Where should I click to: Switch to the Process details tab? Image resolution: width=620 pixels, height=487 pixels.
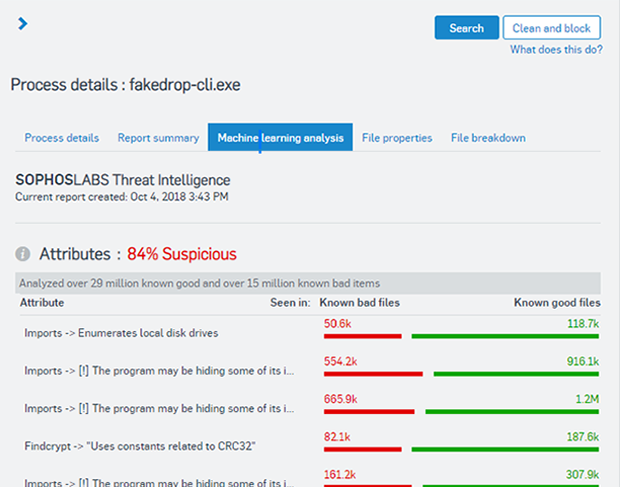pos(62,138)
